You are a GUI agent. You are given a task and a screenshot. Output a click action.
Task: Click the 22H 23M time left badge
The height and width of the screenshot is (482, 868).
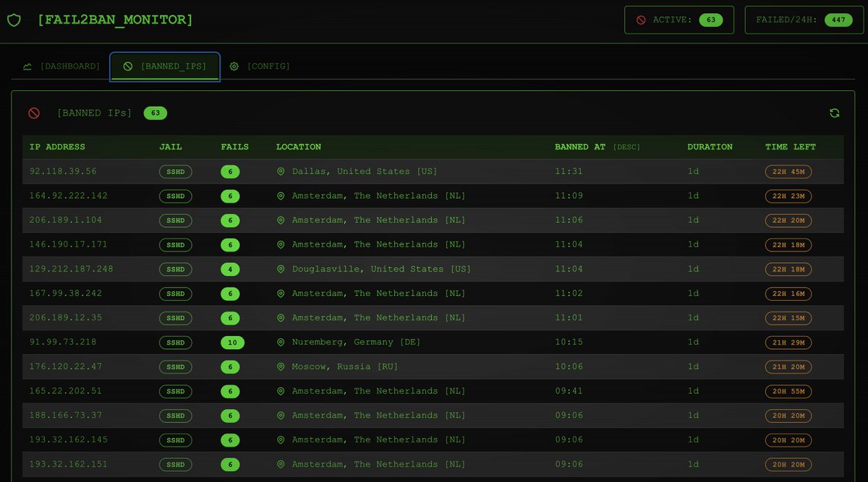pos(788,196)
